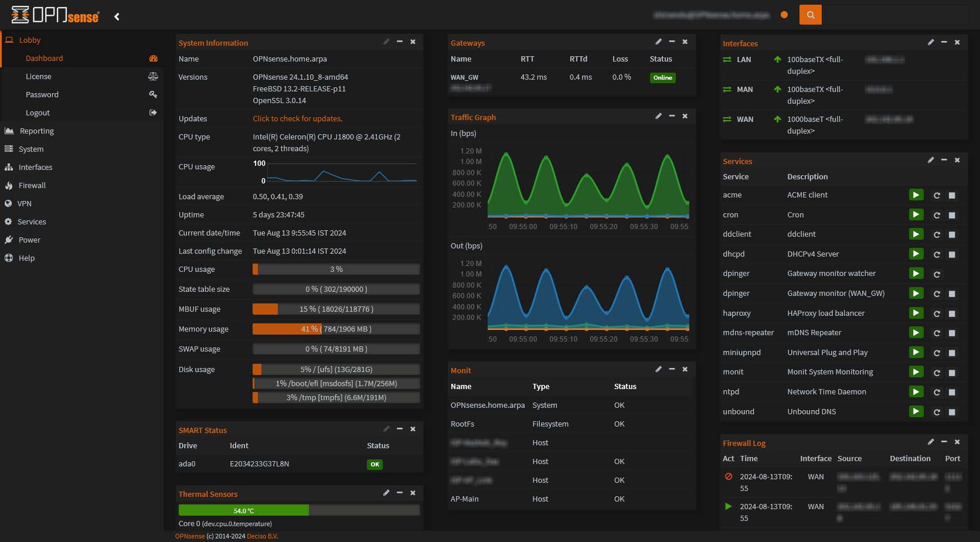Open the dashboard search
Viewport: 980px width, 542px height.
coord(810,15)
